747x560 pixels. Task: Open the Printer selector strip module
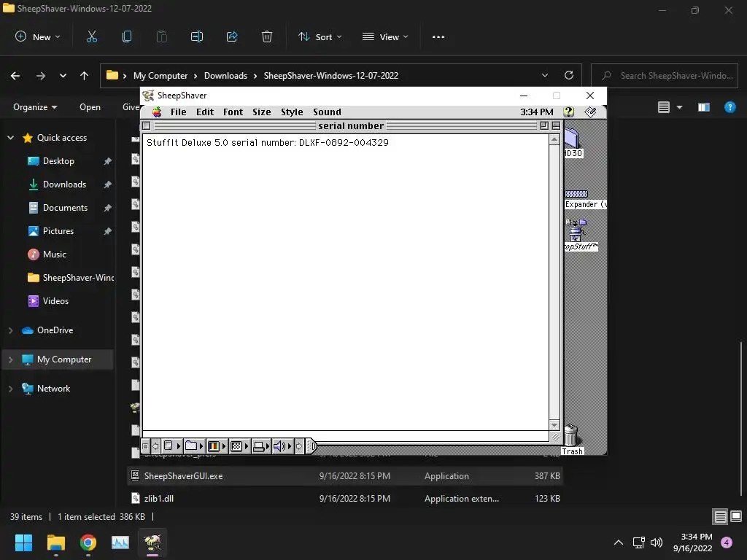261,446
